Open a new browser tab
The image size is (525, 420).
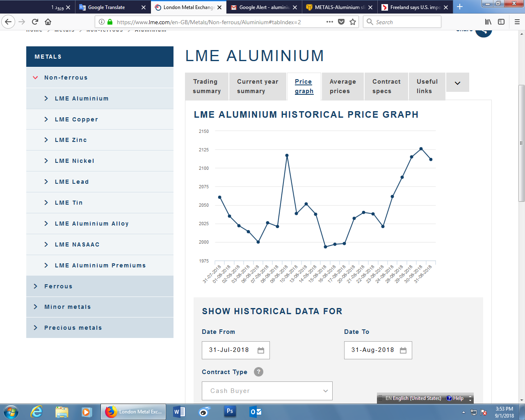click(x=460, y=7)
